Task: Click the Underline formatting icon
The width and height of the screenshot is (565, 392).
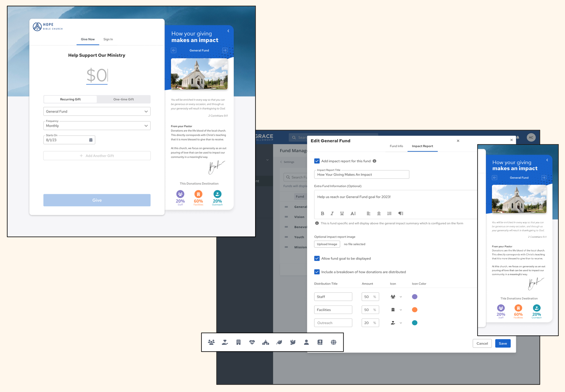Action: point(342,213)
